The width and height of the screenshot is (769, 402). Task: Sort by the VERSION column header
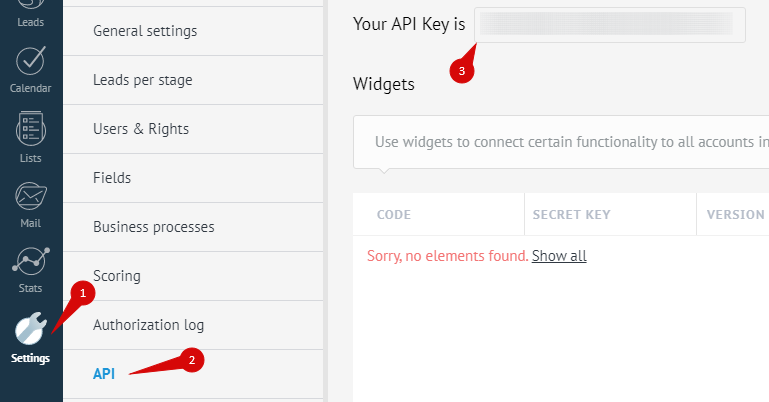click(x=735, y=215)
